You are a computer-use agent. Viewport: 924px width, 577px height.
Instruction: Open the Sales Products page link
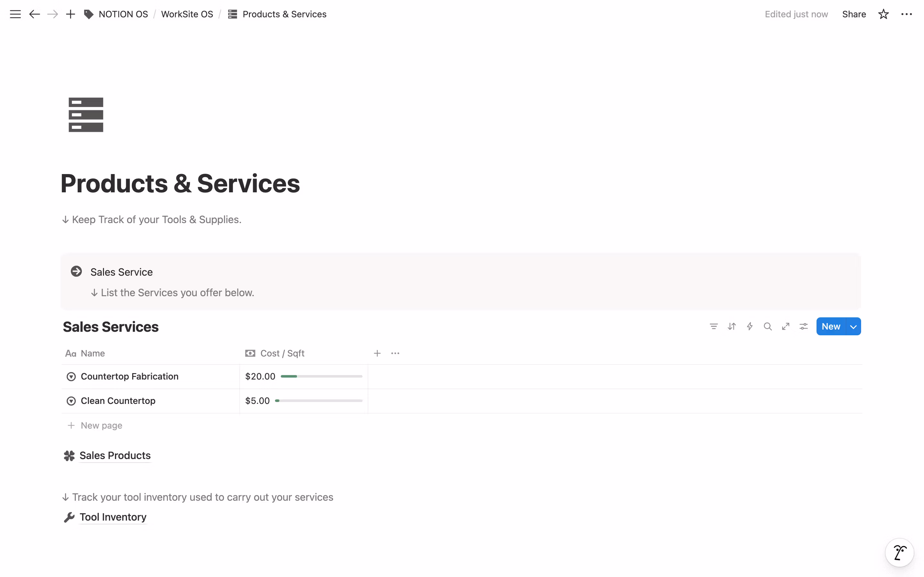pos(115,455)
